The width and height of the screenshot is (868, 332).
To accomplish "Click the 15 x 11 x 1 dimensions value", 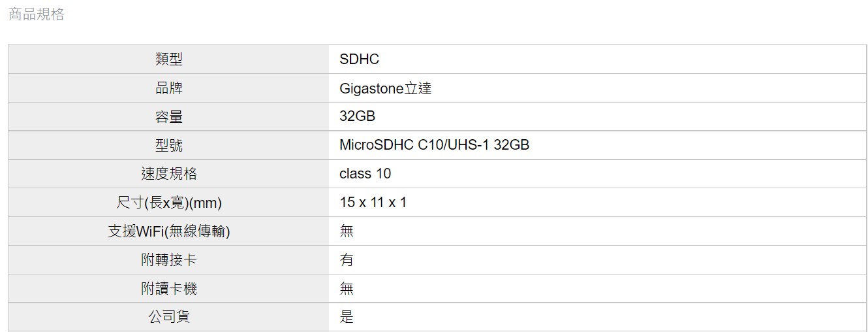I will pos(373,203).
